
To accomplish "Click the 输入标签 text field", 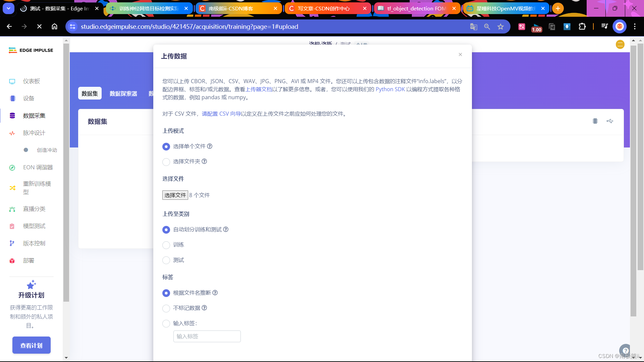I will (x=207, y=337).
